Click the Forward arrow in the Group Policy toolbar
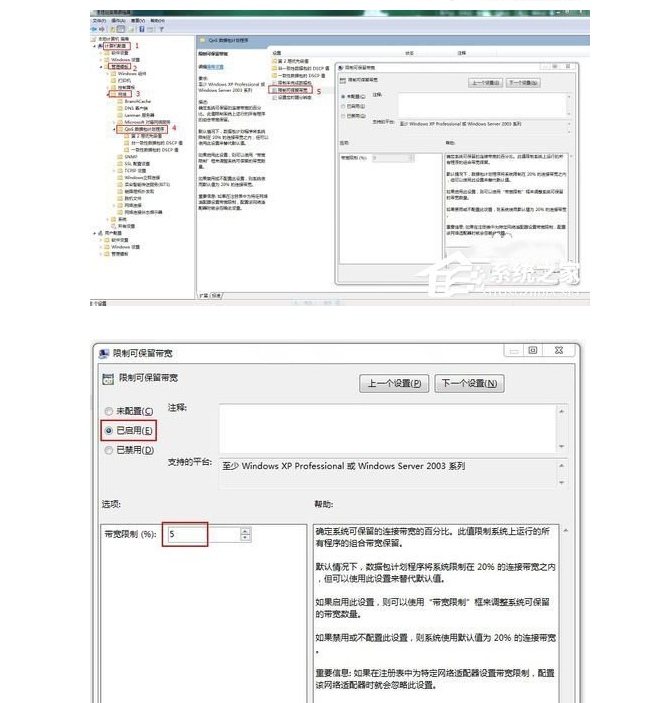Screen dimensions: 661x703 (x=102, y=29)
